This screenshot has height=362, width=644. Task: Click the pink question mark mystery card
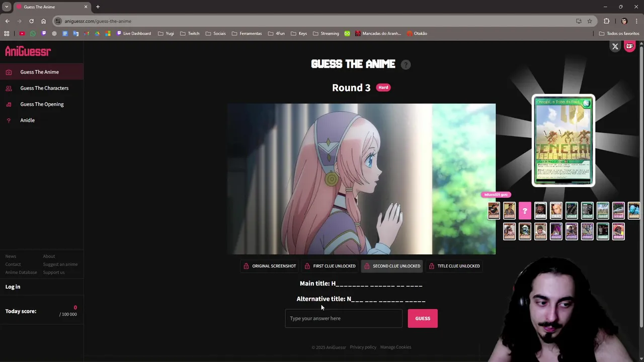point(525,211)
